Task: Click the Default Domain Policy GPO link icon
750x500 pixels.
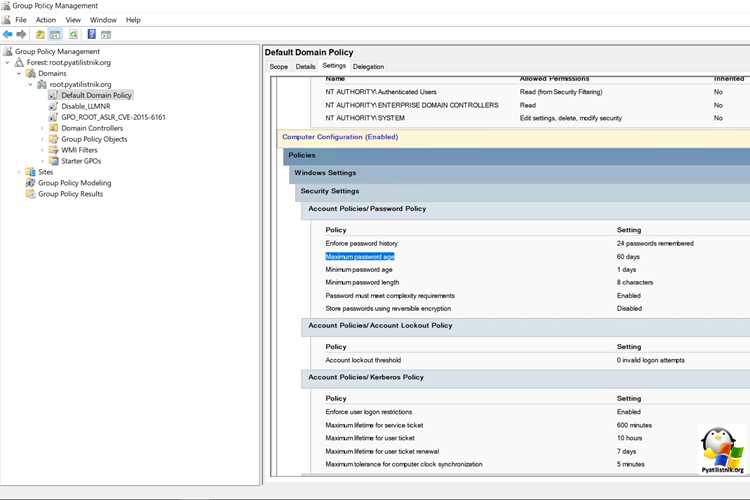Action: point(53,95)
